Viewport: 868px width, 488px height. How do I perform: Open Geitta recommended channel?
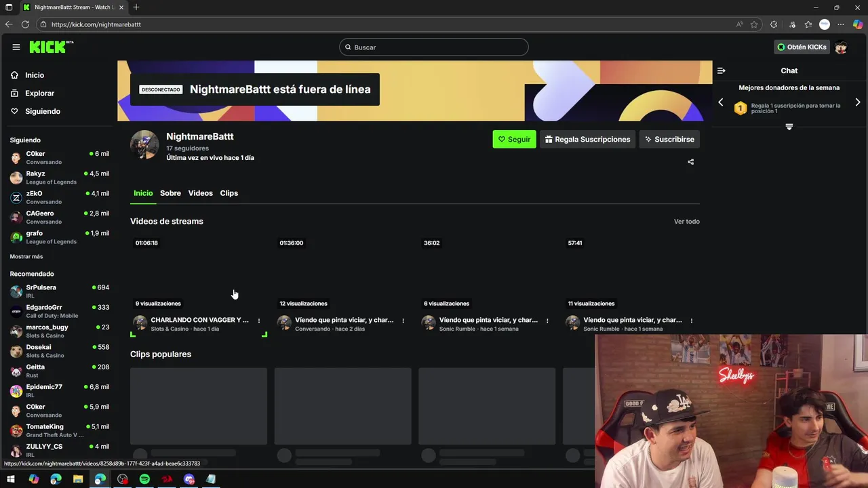pos(60,371)
